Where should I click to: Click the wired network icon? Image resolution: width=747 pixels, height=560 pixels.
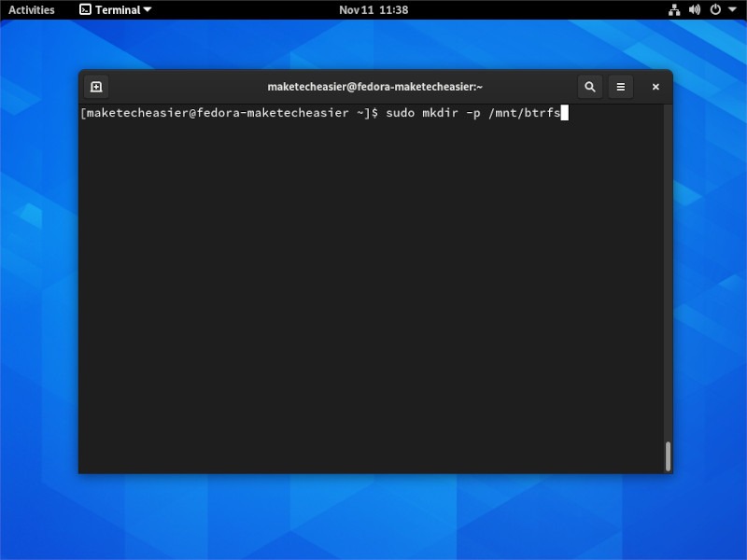tap(674, 9)
